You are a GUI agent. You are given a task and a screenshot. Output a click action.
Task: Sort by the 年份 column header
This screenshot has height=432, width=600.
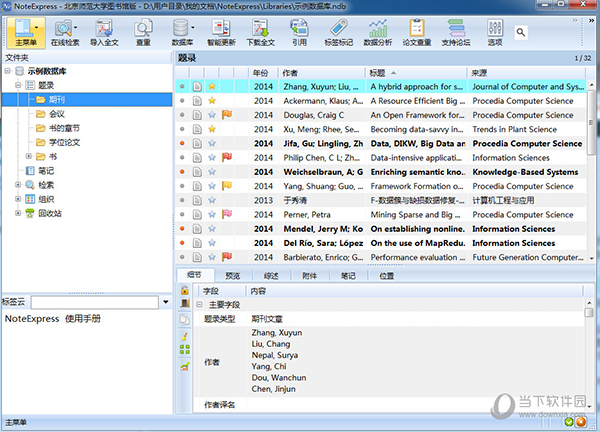point(263,73)
